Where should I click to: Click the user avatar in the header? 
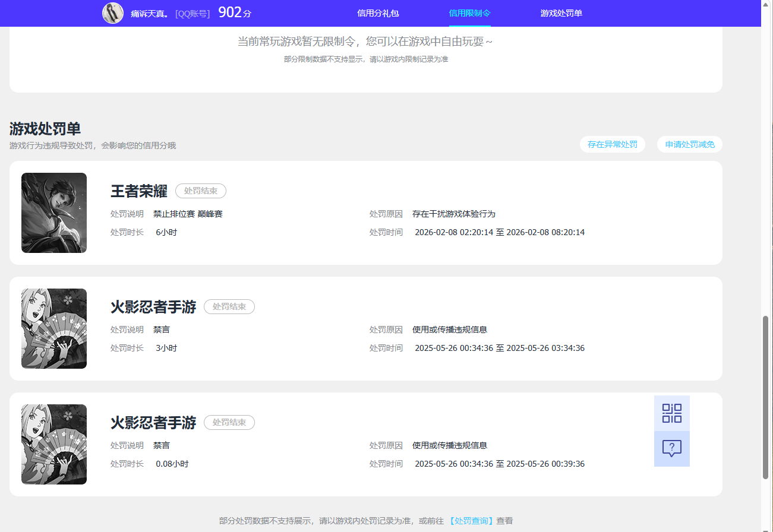point(113,13)
